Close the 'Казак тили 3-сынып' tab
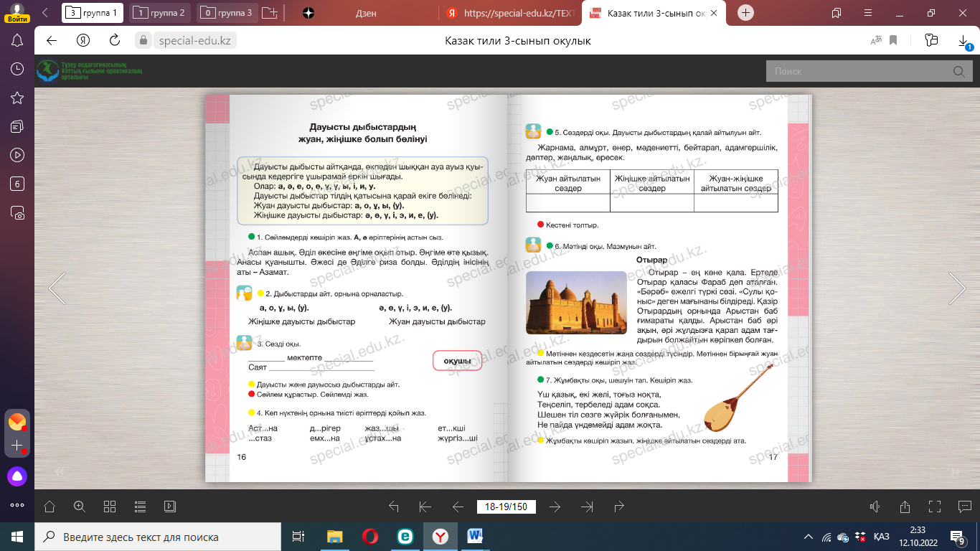The width and height of the screenshot is (980, 551). coord(713,13)
